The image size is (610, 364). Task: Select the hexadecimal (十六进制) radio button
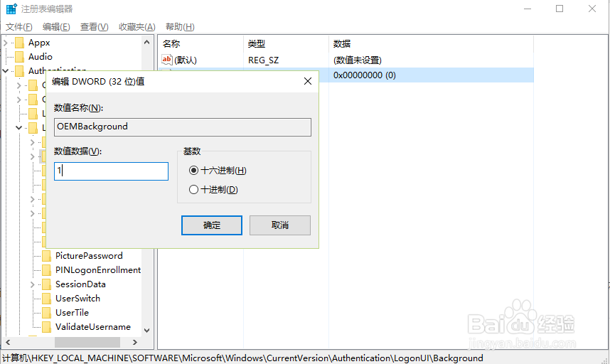[x=193, y=171]
